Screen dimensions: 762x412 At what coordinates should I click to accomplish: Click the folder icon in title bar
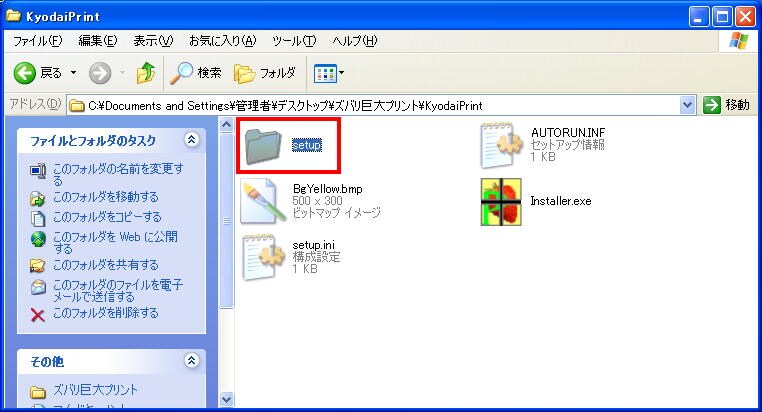click(13, 16)
